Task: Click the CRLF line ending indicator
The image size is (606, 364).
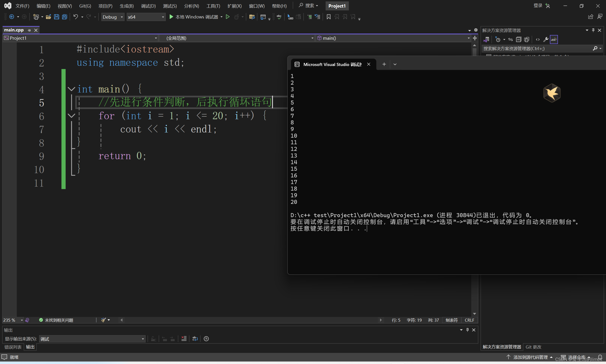Action: click(469, 320)
